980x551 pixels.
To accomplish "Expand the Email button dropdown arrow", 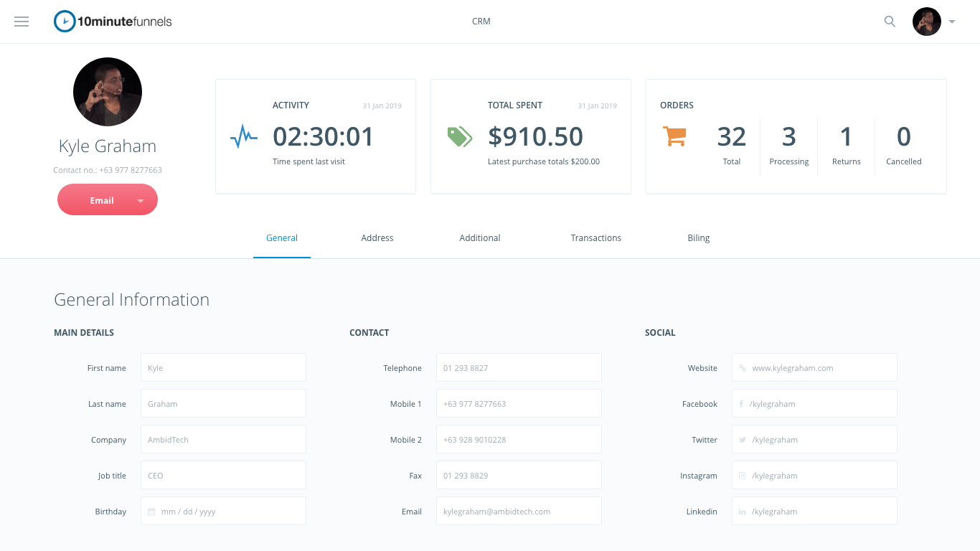I will 141,201.
